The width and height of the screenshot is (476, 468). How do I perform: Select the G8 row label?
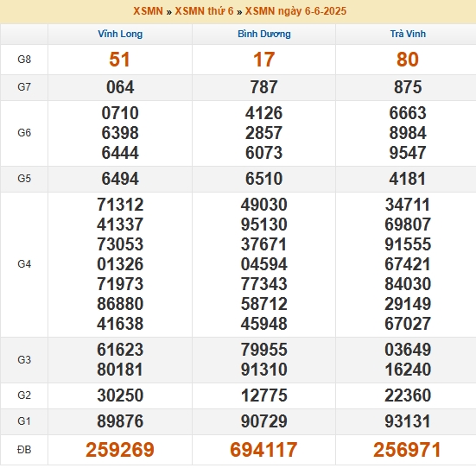(x=24, y=60)
